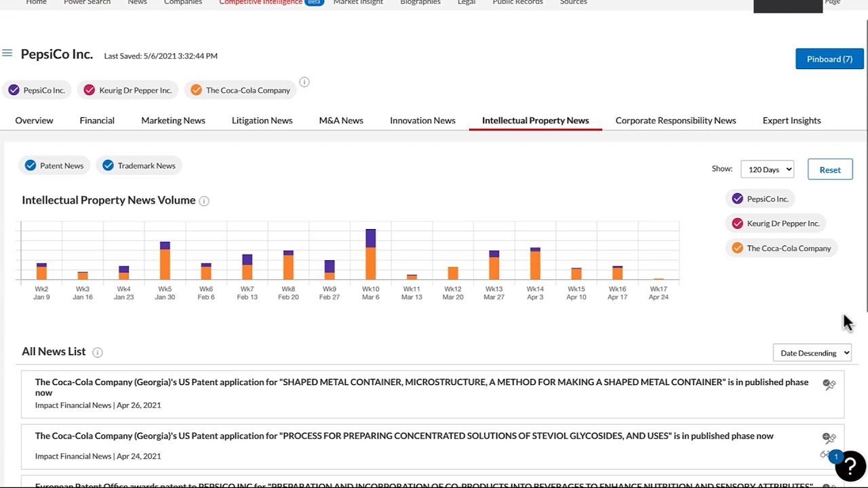This screenshot has height=488, width=868.
Task: Click the Wk2 Jan 9 chart bar
Action: pyautogui.click(x=41, y=271)
